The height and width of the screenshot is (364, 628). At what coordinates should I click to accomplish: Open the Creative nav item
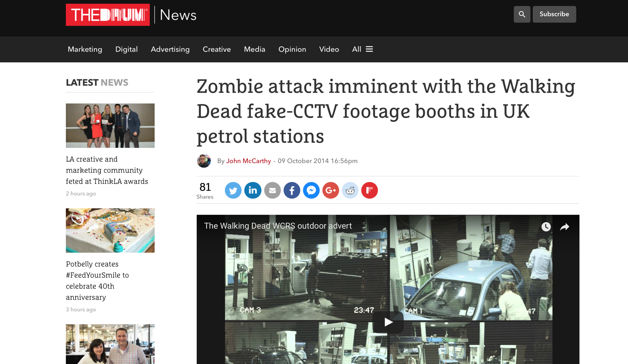point(217,49)
